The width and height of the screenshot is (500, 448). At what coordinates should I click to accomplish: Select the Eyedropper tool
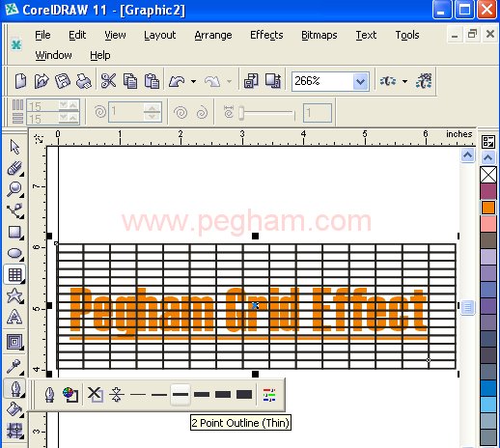pyautogui.click(x=14, y=366)
